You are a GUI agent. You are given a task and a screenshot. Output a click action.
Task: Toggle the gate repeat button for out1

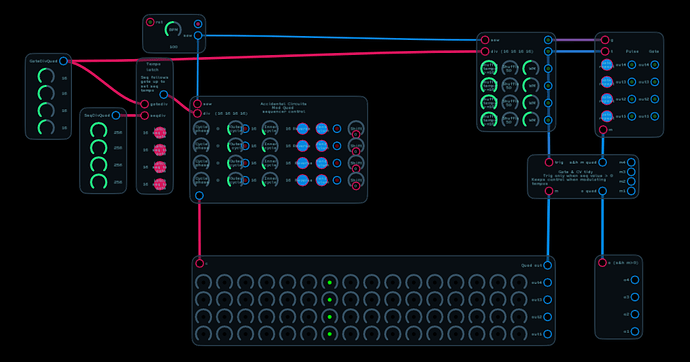(x=607, y=116)
